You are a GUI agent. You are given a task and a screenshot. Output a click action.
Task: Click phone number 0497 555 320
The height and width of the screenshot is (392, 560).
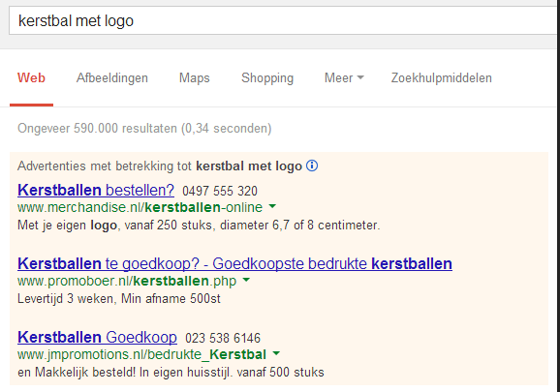pos(220,191)
